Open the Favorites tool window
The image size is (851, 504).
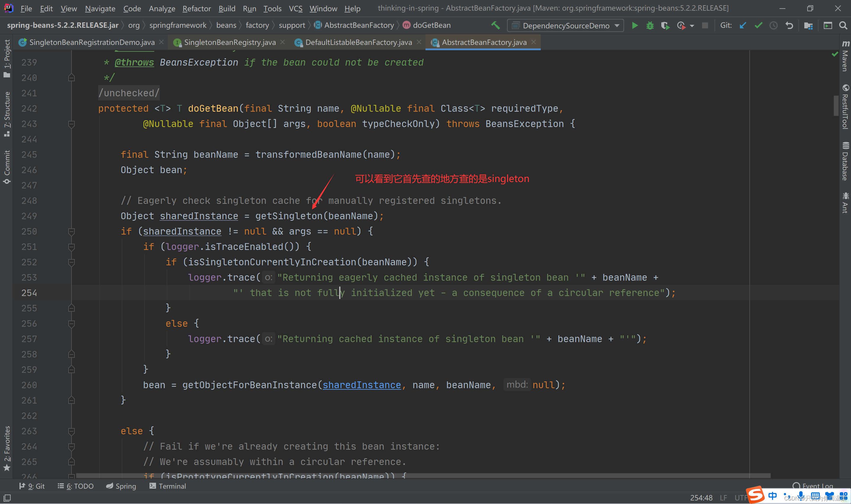(x=7, y=448)
